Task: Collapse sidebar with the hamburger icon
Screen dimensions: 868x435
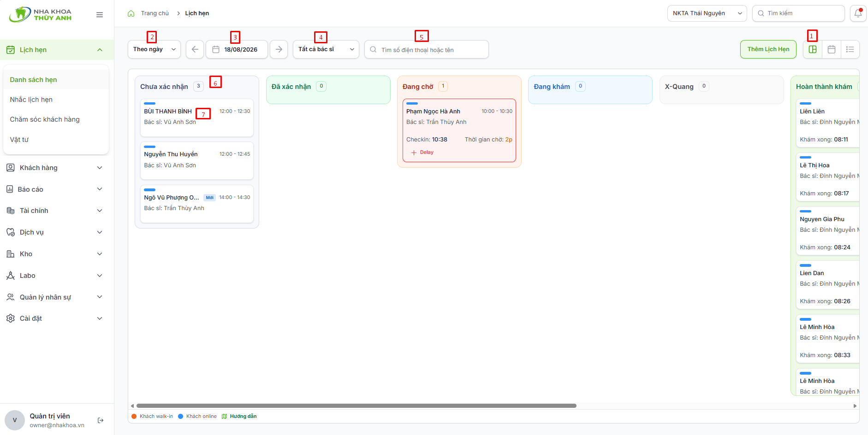Action: pyautogui.click(x=100, y=15)
